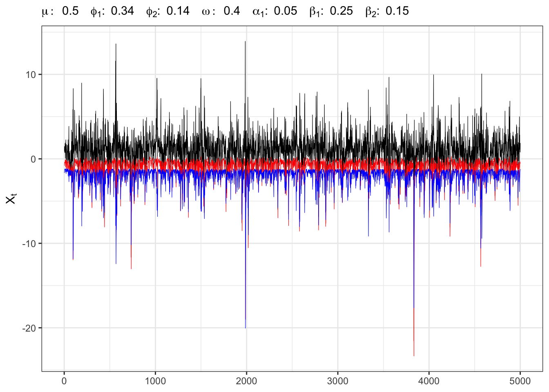Click the tallest black peak tip near 2000

pos(245,42)
